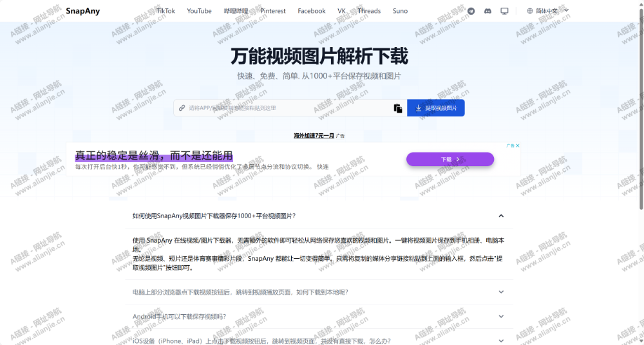
Task: Go to Suno downloader page
Action: pyautogui.click(x=400, y=11)
